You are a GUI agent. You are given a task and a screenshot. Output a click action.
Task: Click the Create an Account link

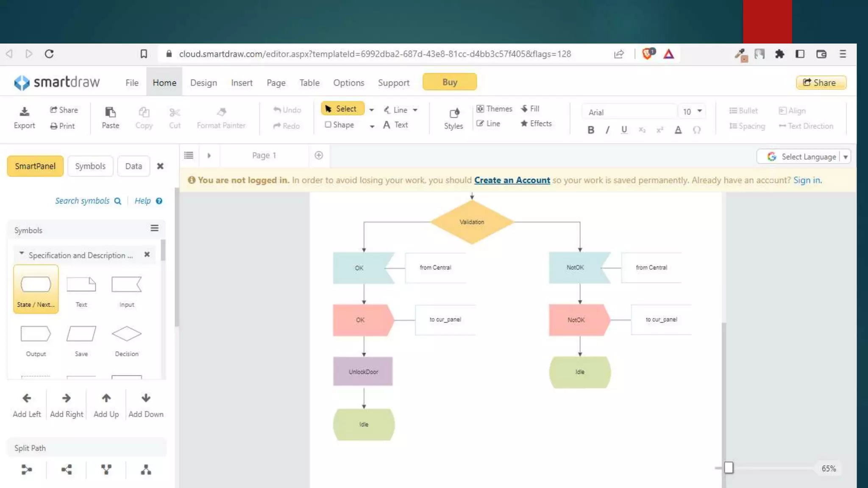512,180
